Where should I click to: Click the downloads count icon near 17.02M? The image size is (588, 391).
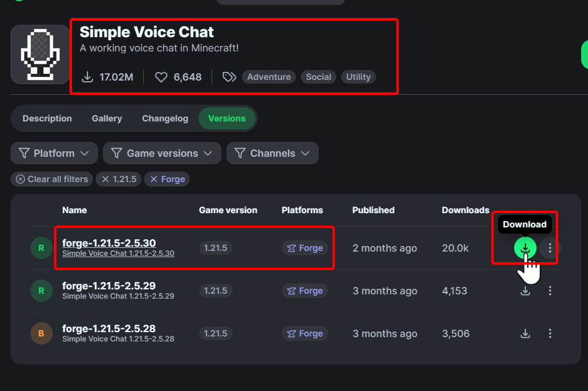[87, 77]
